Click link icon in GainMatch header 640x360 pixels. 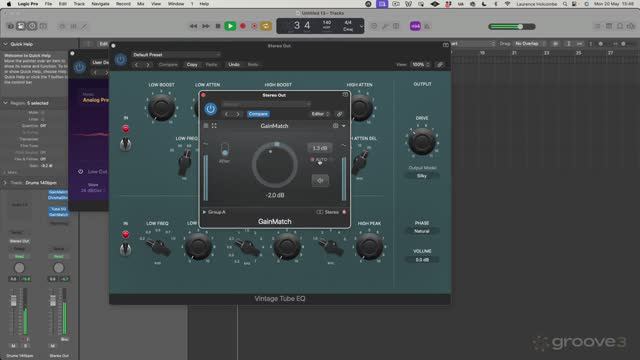(x=339, y=114)
